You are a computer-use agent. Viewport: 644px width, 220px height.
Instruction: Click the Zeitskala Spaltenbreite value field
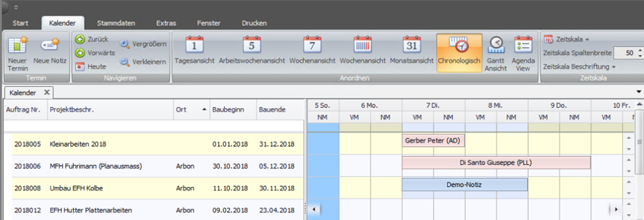point(626,53)
